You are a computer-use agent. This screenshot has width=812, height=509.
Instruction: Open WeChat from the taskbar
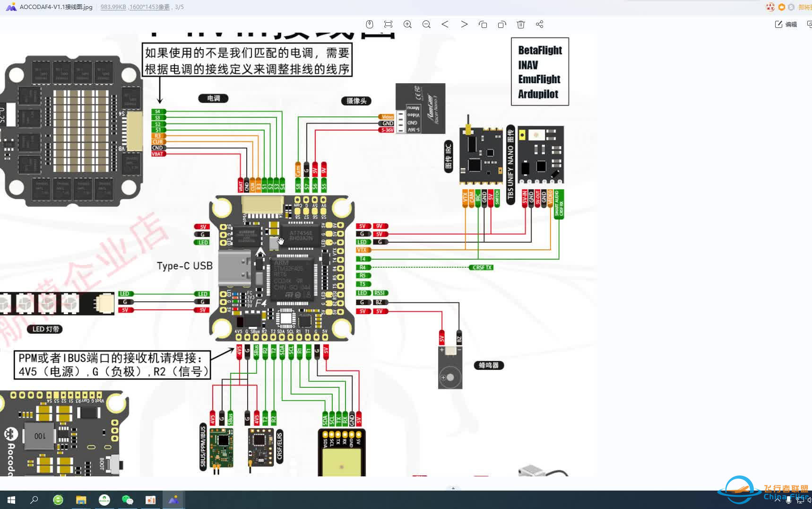click(128, 500)
